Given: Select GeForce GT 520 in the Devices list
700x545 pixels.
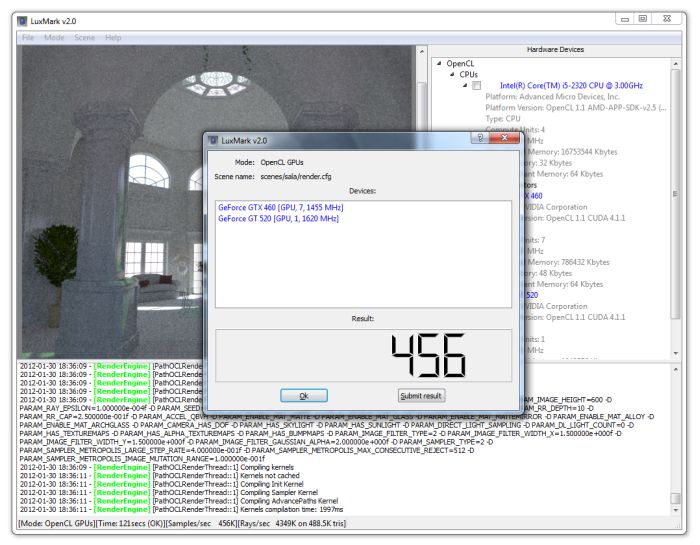Looking at the screenshot, I should [x=278, y=219].
